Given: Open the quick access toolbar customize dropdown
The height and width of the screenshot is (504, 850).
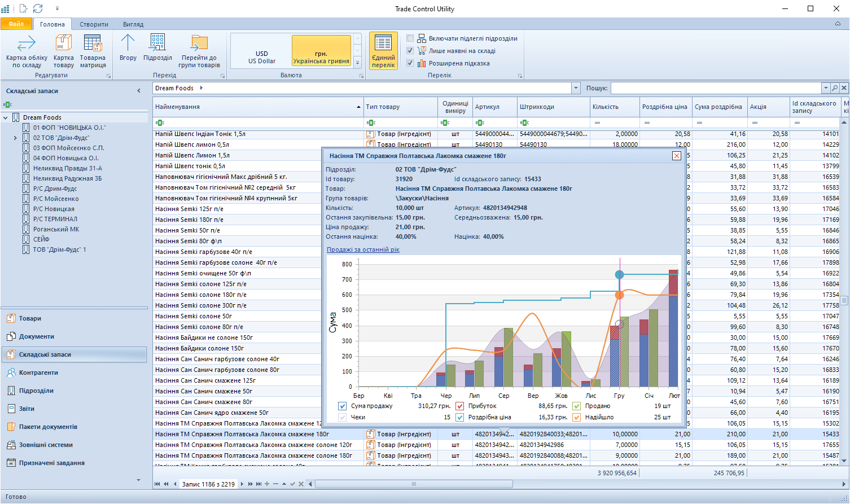Looking at the screenshot, I should coord(57,8).
